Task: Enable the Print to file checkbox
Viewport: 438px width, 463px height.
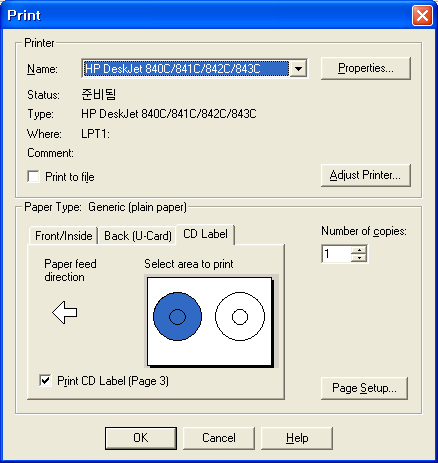Action: (x=33, y=177)
